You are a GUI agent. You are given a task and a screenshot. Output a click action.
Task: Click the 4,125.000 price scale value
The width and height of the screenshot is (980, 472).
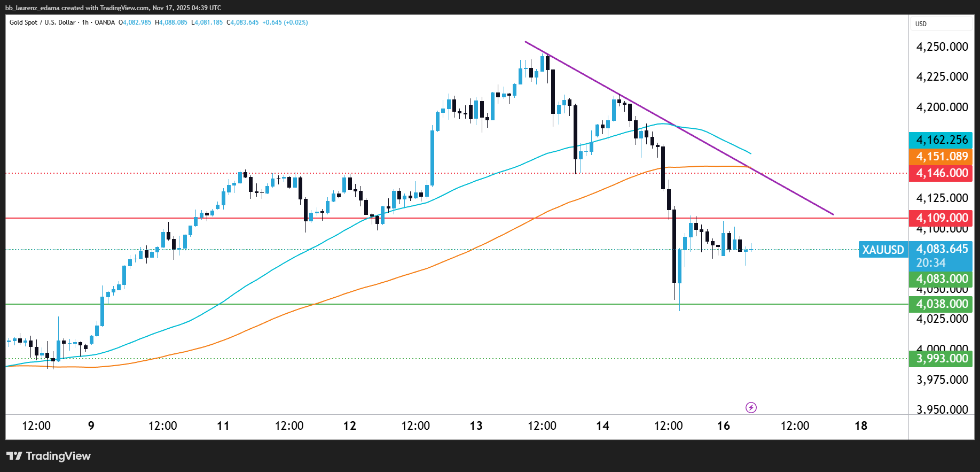click(x=942, y=198)
